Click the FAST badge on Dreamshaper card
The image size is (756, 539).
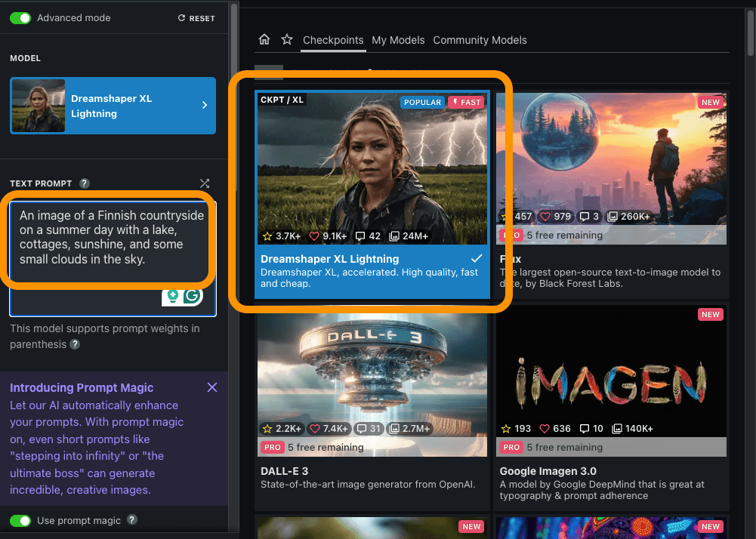[466, 102]
